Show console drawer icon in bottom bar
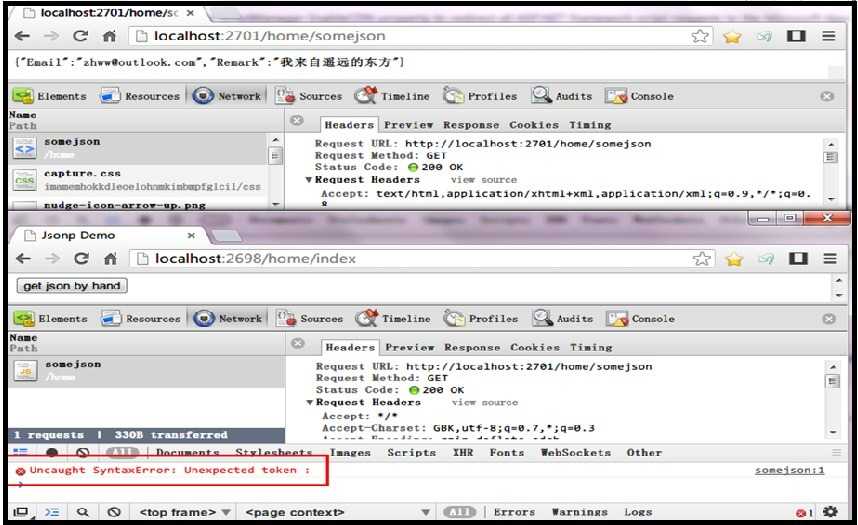 [52, 512]
